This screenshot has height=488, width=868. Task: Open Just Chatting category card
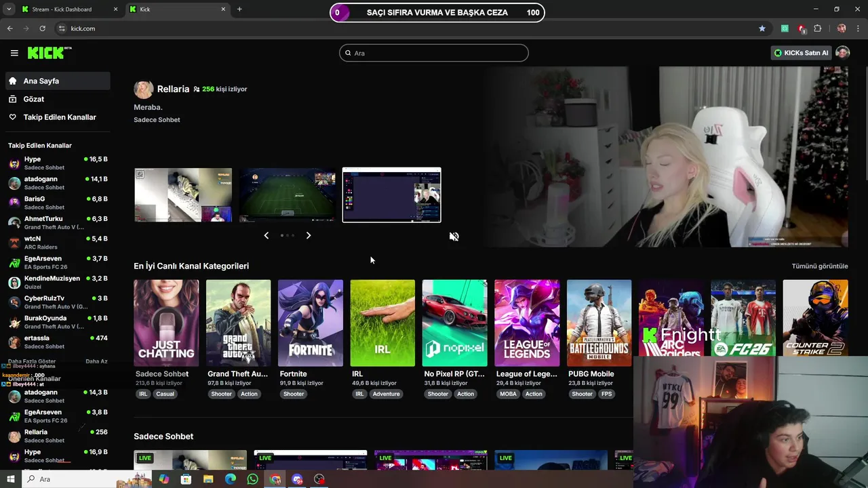pos(166,323)
